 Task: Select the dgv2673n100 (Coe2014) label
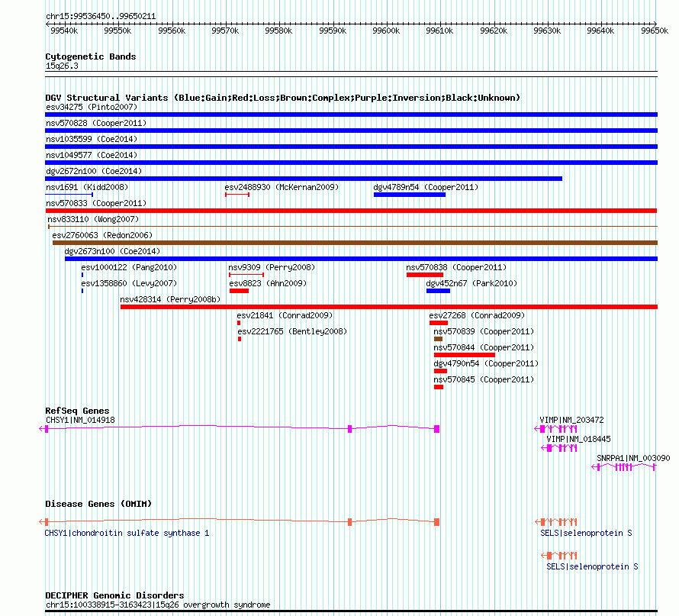tap(112, 251)
